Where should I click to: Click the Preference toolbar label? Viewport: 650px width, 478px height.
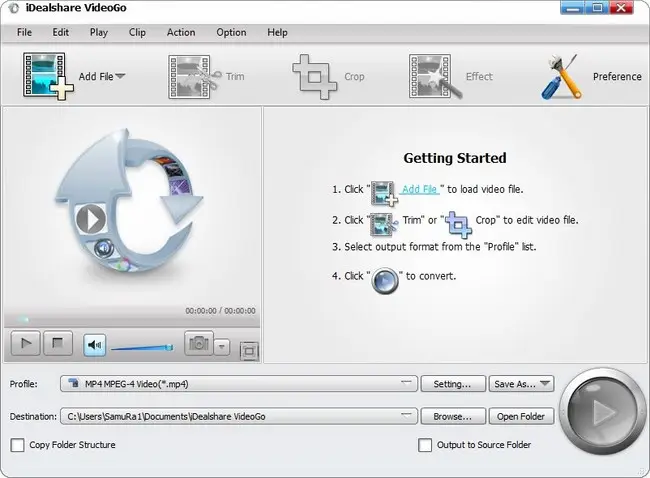pos(617,77)
